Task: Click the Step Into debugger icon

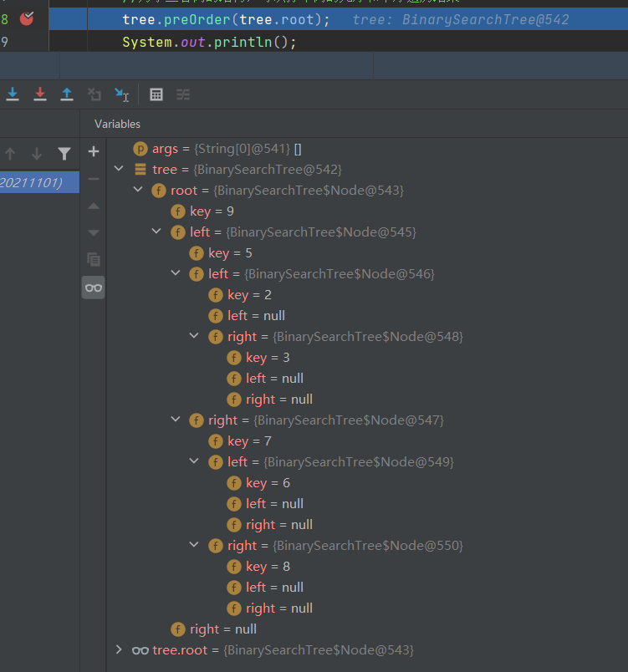Action: pyautogui.click(x=13, y=94)
